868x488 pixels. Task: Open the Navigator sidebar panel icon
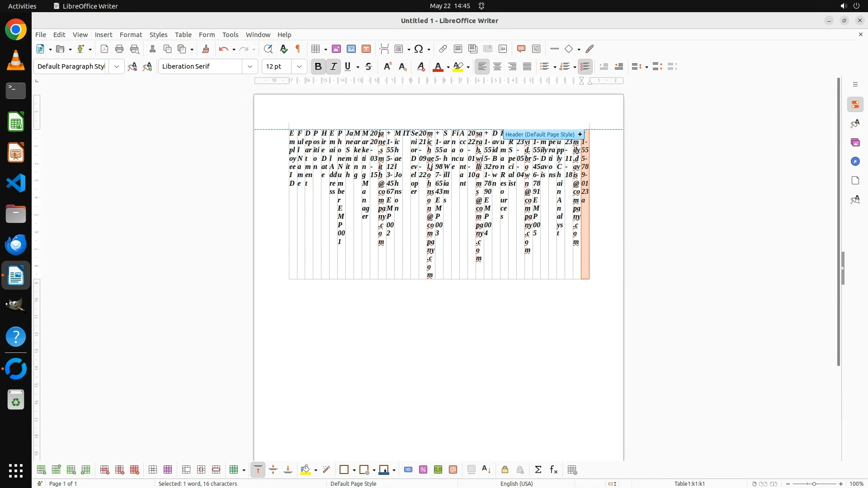pos(855,161)
